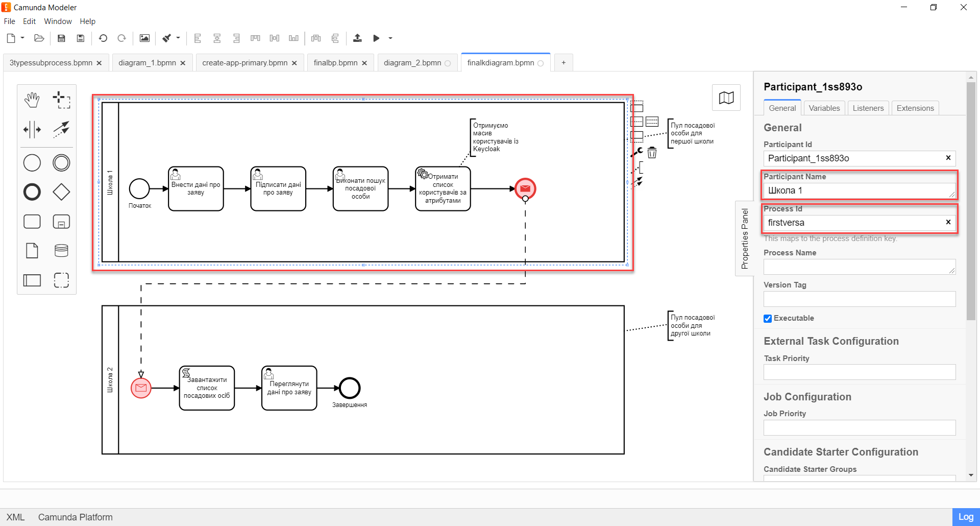This screenshot has width=980, height=526.
Task: Open the Window menu
Action: (58, 21)
